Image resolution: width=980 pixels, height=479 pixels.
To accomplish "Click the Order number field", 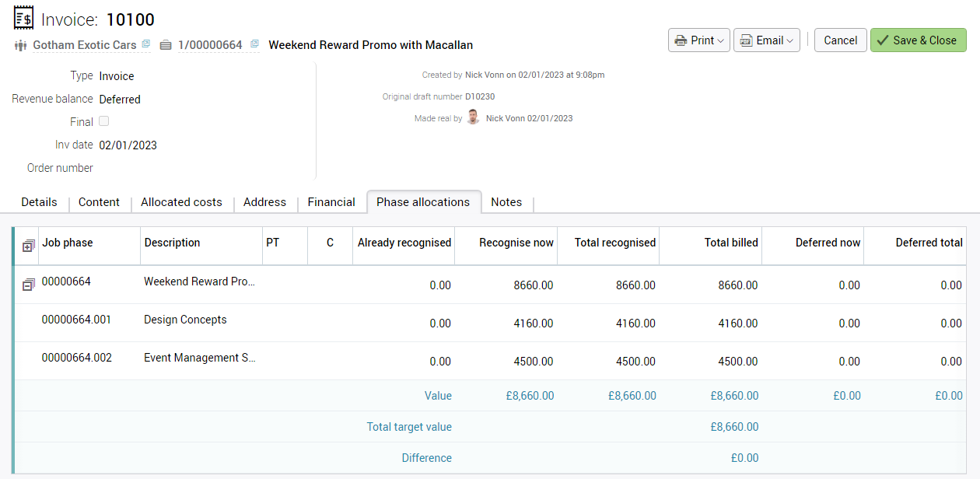I will (x=202, y=168).
